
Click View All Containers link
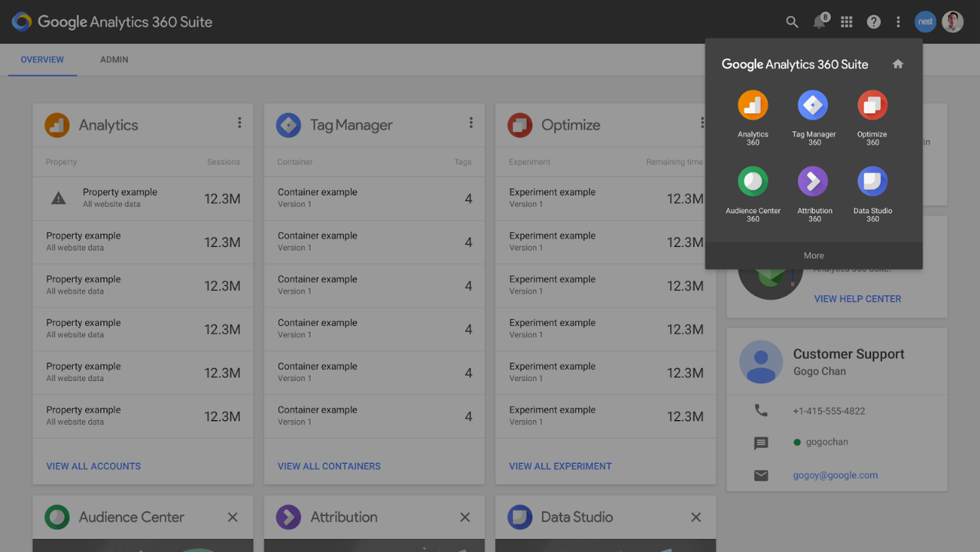tap(329, 466)
